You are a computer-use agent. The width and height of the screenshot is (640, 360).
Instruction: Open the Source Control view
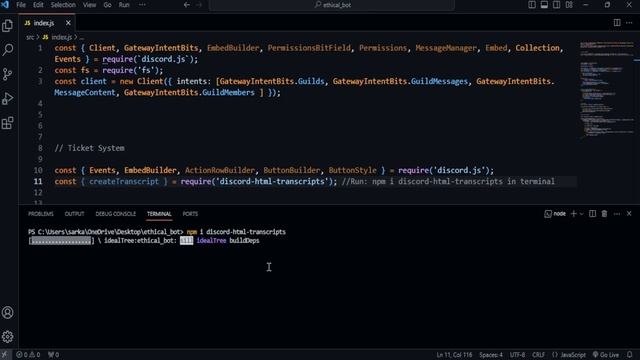(x=8, y=74)
